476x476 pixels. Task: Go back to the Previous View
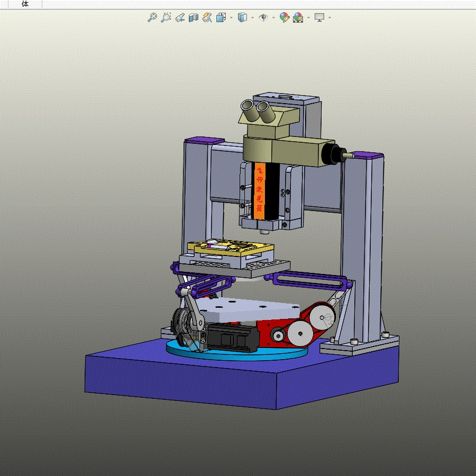coord(180,17)
